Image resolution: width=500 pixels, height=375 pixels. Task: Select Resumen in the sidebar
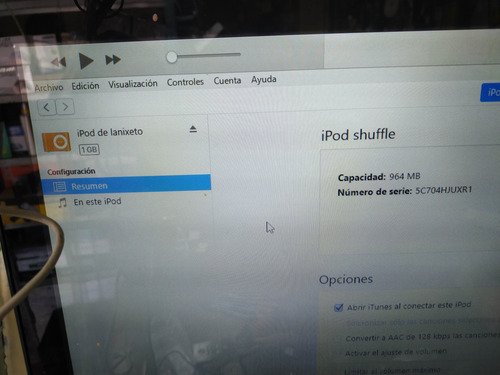tap(127, 184)
